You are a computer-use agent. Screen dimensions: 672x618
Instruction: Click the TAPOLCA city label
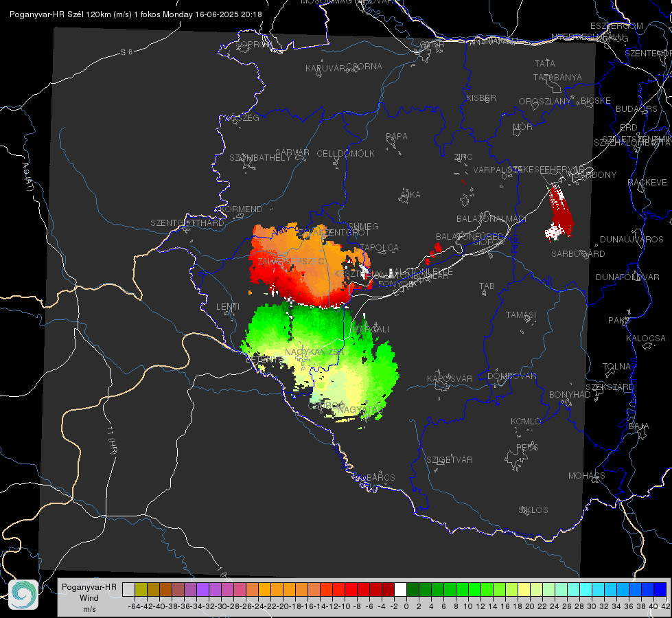click(x=380, y=248)
